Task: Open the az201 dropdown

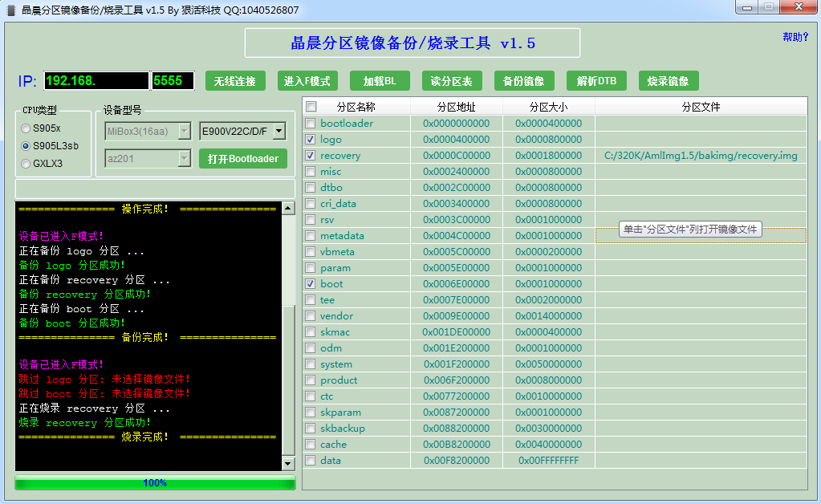Action: coord(148,159)
